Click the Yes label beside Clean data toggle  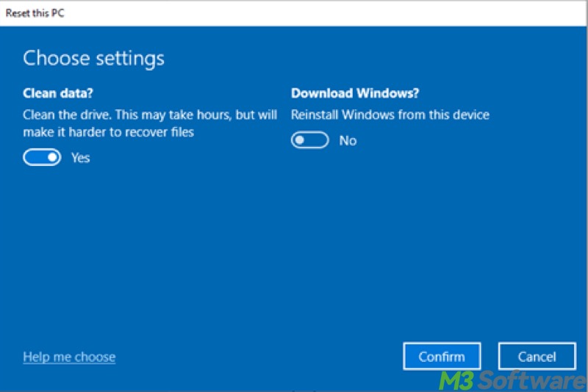[81, 158]
